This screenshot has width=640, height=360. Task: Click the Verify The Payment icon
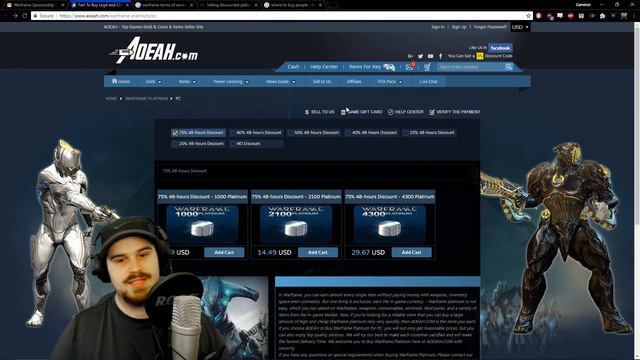point(432,112)
